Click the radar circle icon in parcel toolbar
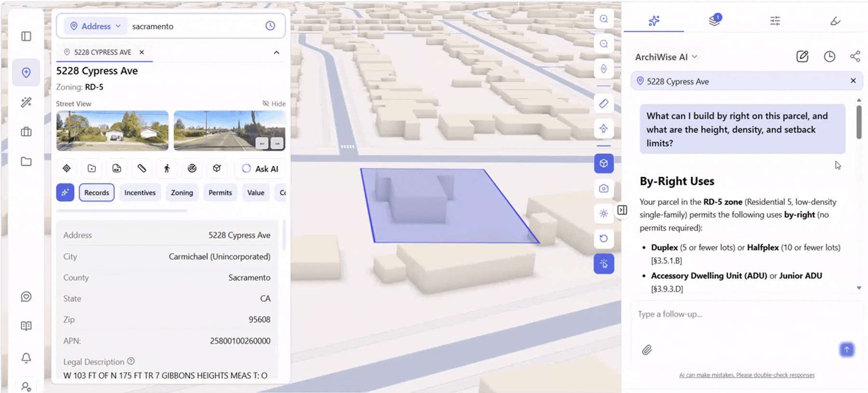 pyautogui.click(x=192, y=168)
